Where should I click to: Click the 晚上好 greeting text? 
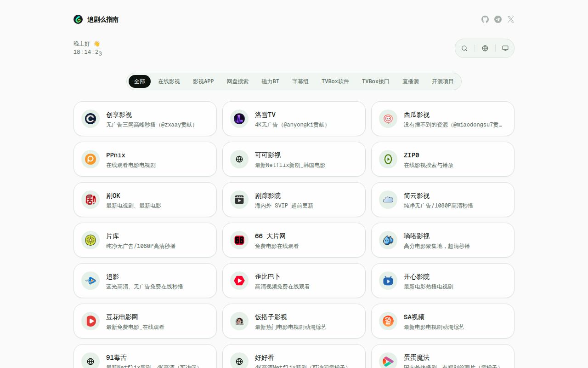(x=82, y=44)
